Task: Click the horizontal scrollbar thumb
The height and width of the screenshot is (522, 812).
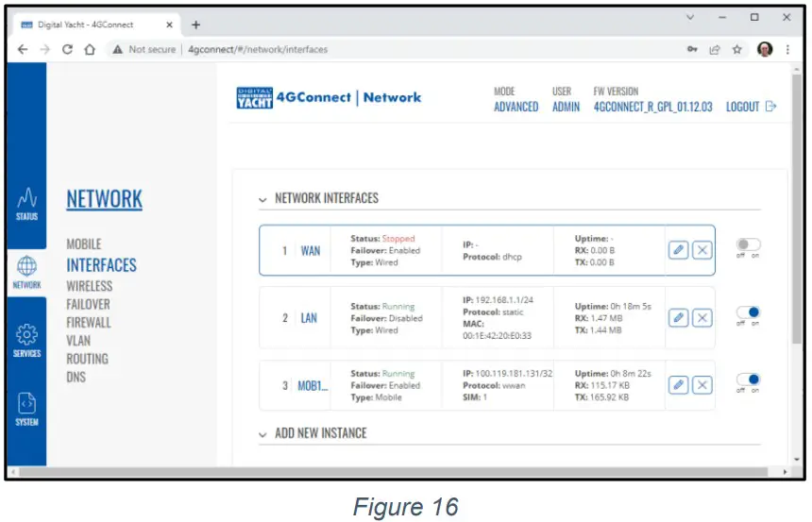Action: [x=394, y=472]
